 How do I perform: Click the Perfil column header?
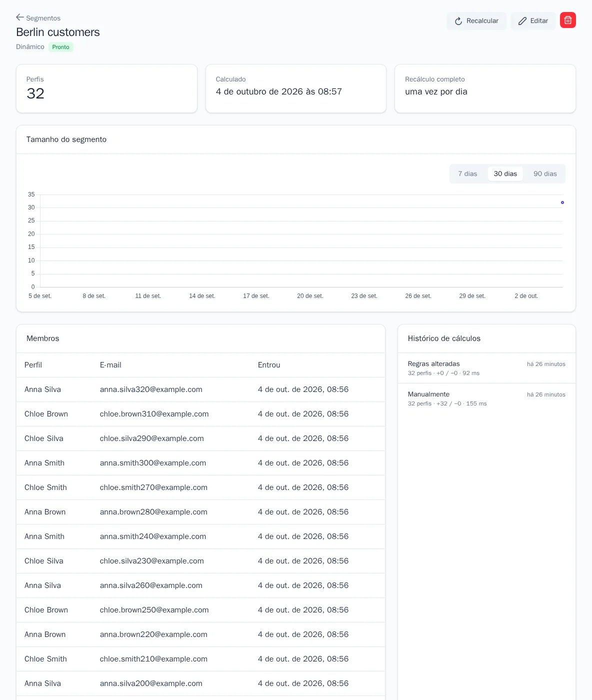[33, 365]
